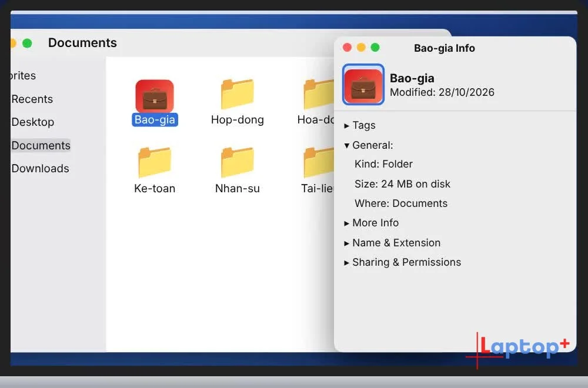
Task: Open Downloads in the Finder sidebar
Action: click(x=40, y=168)
